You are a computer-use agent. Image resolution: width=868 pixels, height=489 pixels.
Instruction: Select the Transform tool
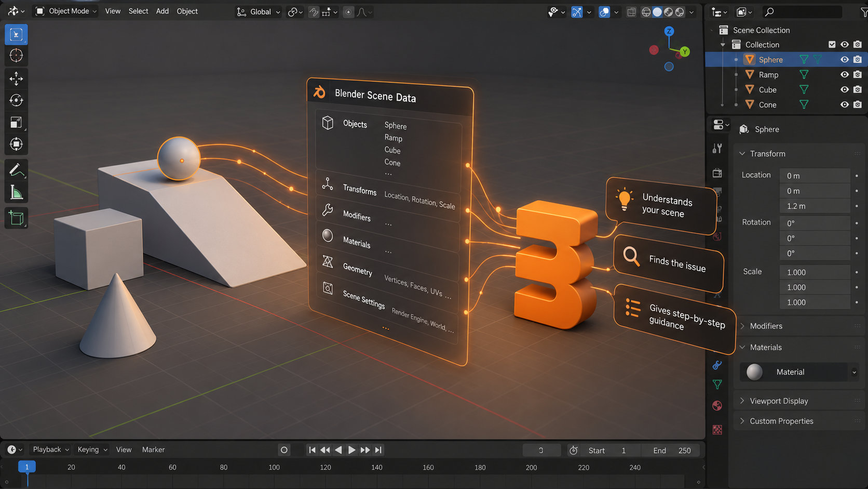pyautogui.click(x=16, y=144)
